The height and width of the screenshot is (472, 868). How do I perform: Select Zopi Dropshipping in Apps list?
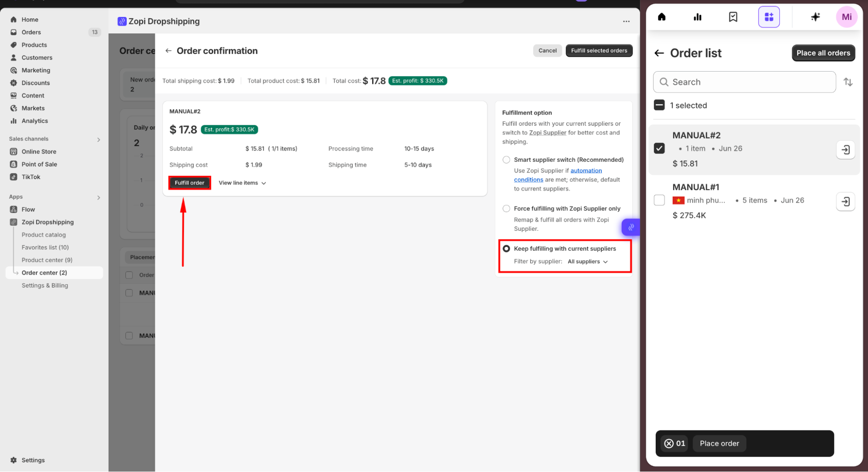pos(48,222)
